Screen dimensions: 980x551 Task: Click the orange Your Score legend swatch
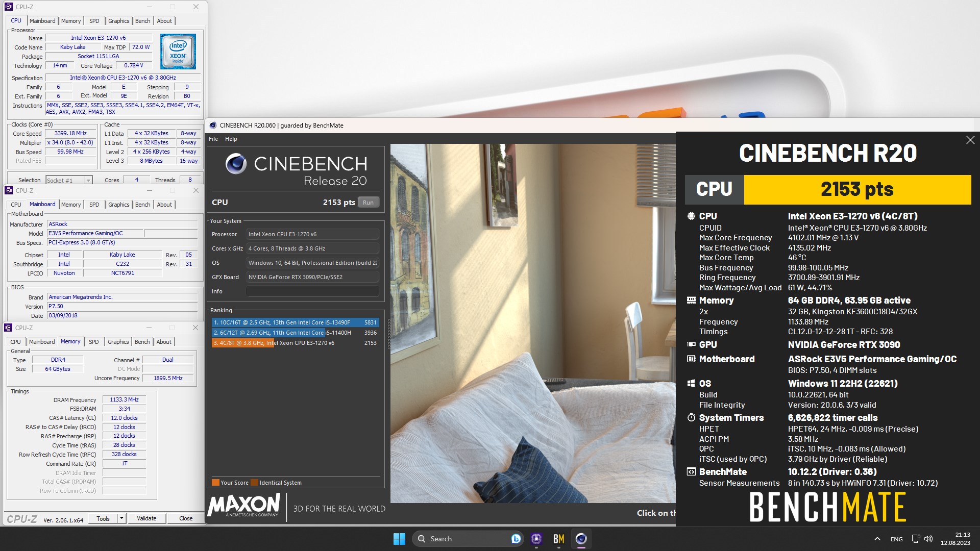coord(215,483)
